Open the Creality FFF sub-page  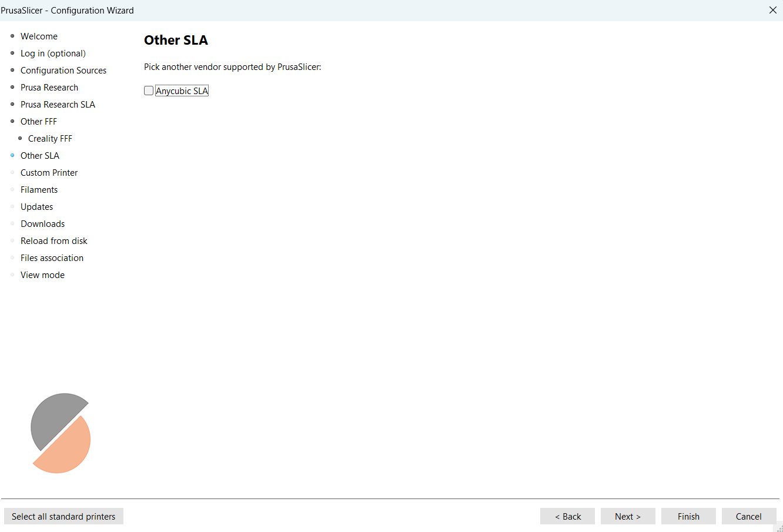50,139
